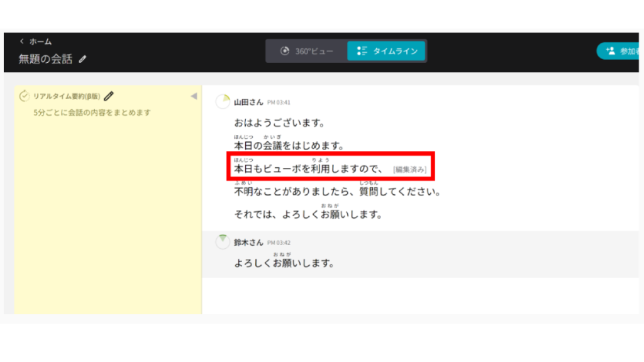644x362 pixels.
Task: Switch to the 360°ビュー tab
Action: pyautogui.click(x=306, y=51)
